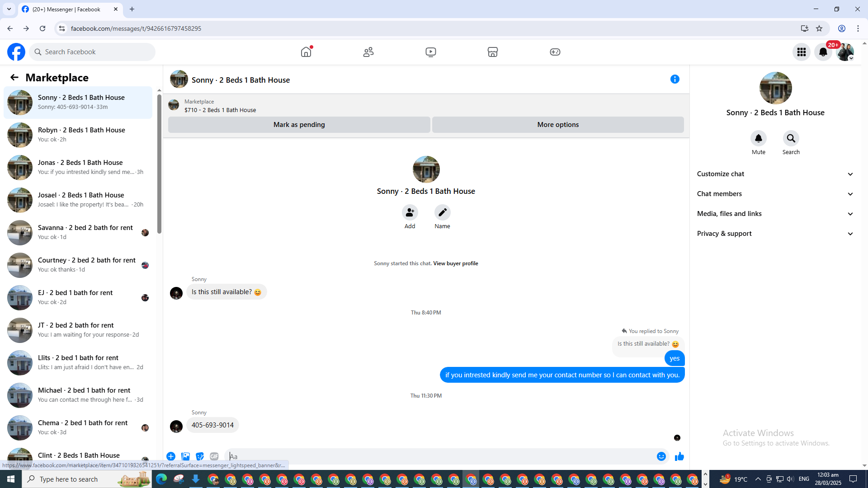Viewport: 868px width, 488px height.
Task: Open the $710 - 2 Beds 1 Bath House listing
Action: coord(220,110)
